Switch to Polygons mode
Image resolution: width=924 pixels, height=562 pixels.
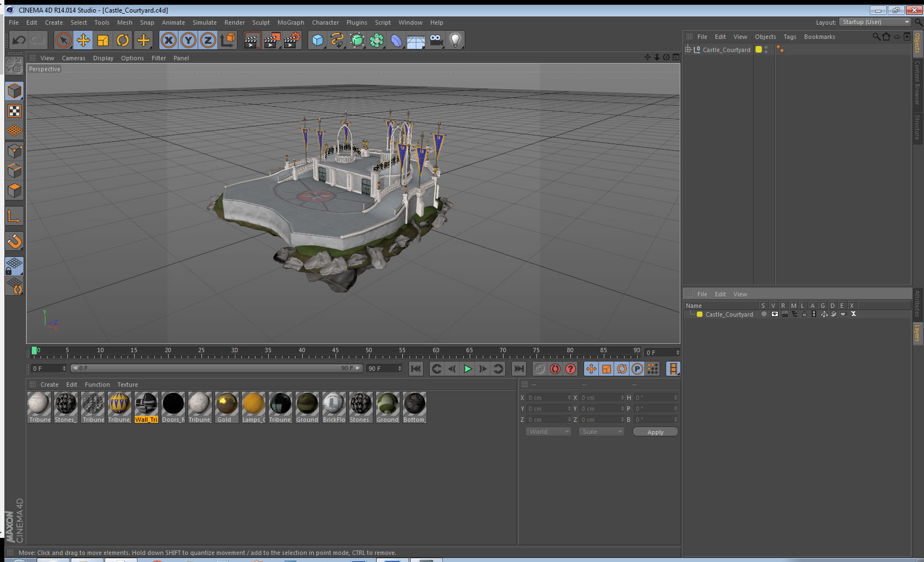14,191
